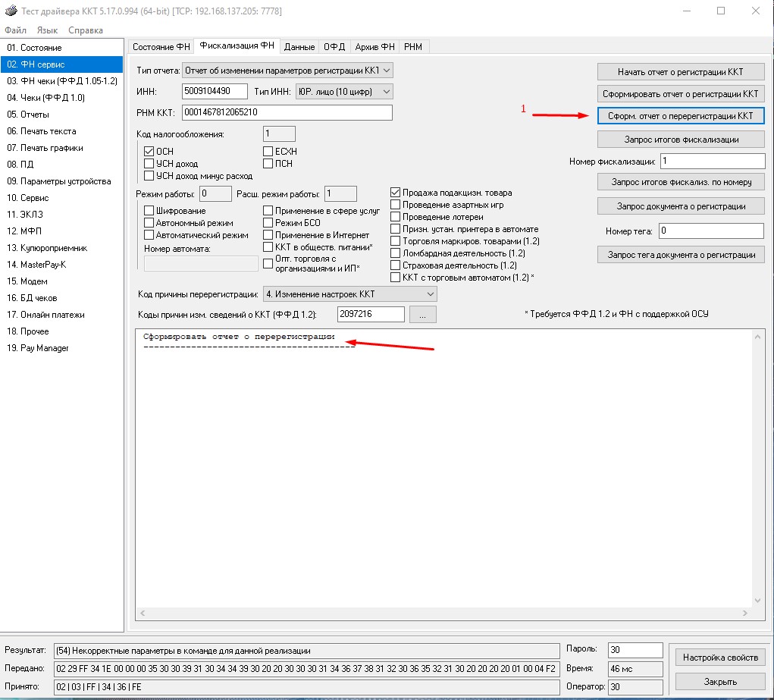The width and height of the screenshot is (774, 700).
Task: Enable the ЕСХН checkbox
Action: click(x=268, y=151)
